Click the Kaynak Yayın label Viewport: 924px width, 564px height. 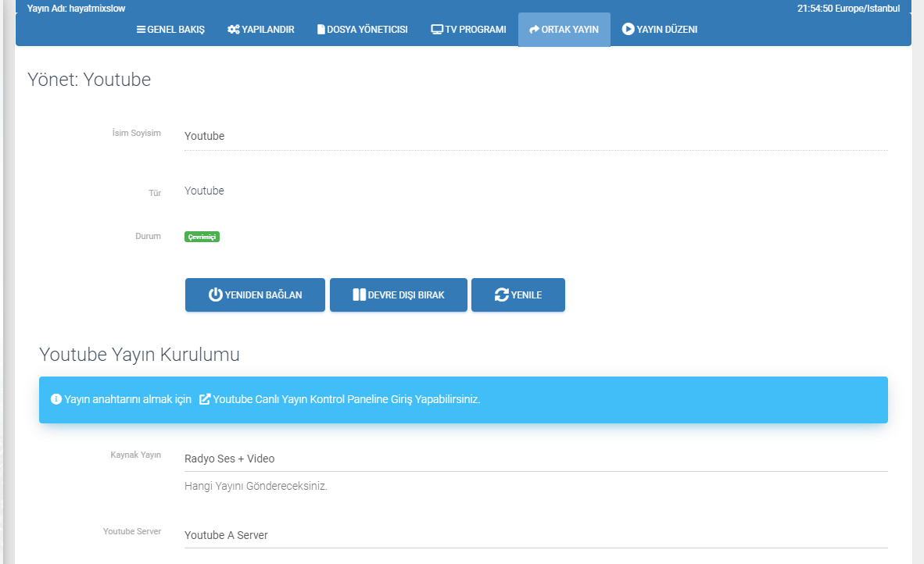click(135, 455)
